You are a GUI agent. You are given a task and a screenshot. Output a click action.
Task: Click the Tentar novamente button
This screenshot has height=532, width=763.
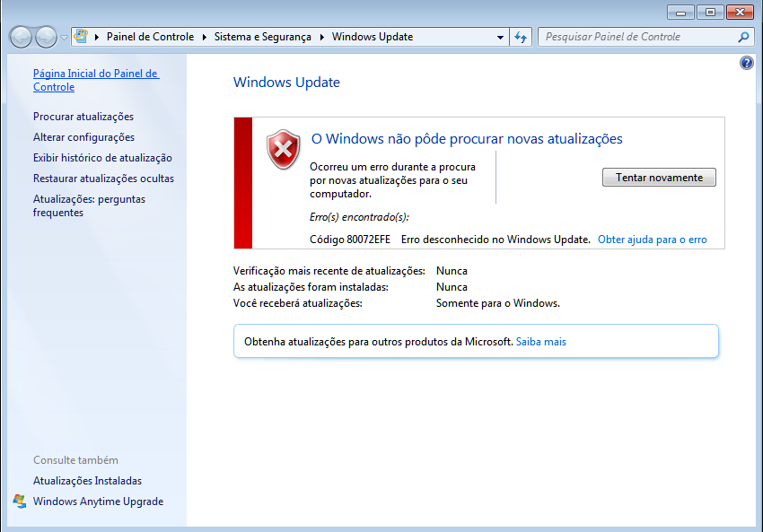[x=660, y=178]
